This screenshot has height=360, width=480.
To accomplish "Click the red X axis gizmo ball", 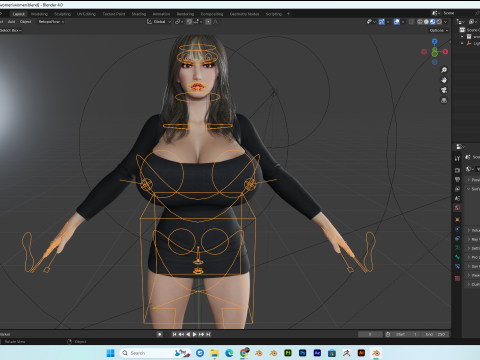I will click(x=445, y=52).
